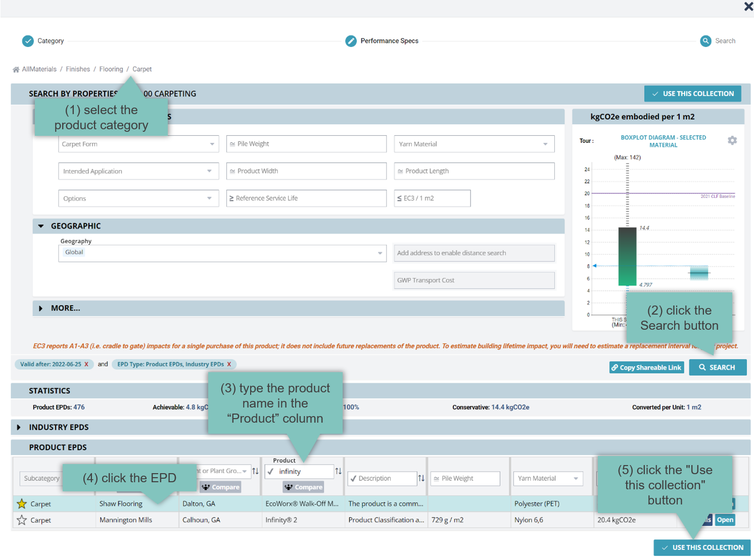754x560 pixels.
Task: Unstar the Shaw Flooring carpet row
Action: tap(22, 504)
